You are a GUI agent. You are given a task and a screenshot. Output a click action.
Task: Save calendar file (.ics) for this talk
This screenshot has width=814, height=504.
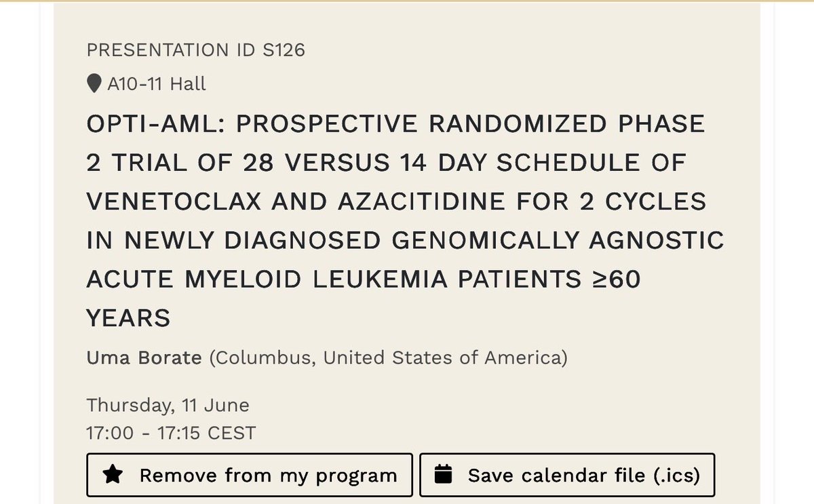567,475
